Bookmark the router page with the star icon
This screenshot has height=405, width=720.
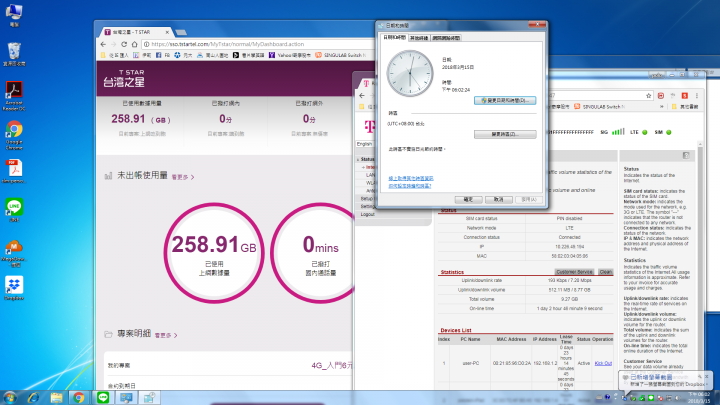648,96
